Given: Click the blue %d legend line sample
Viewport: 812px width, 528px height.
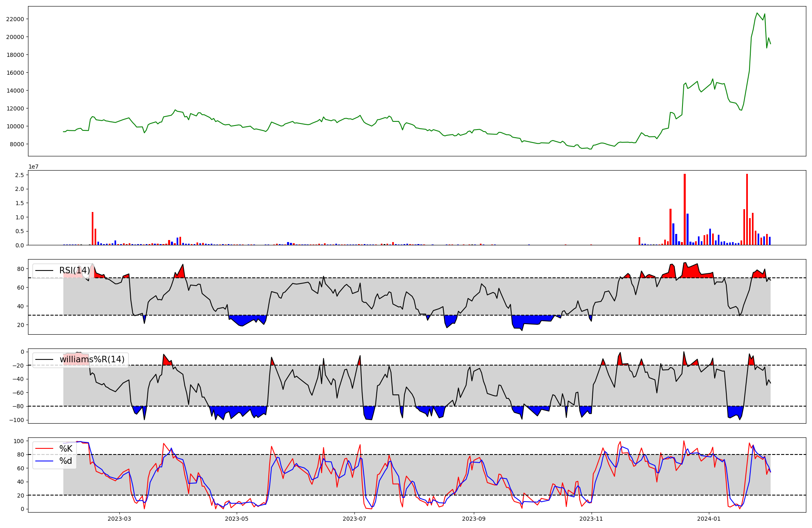Looking at the screenshot, I should click(x=44, y=461).
